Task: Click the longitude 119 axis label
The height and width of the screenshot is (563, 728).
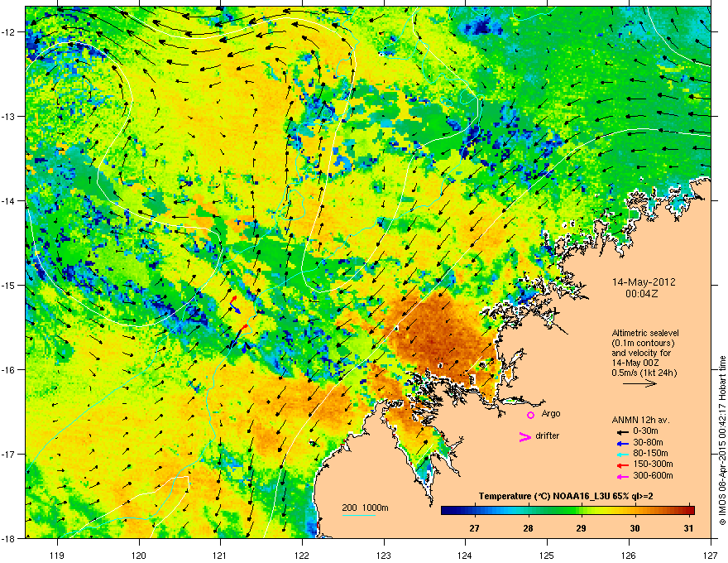Action: pos(57,555)
